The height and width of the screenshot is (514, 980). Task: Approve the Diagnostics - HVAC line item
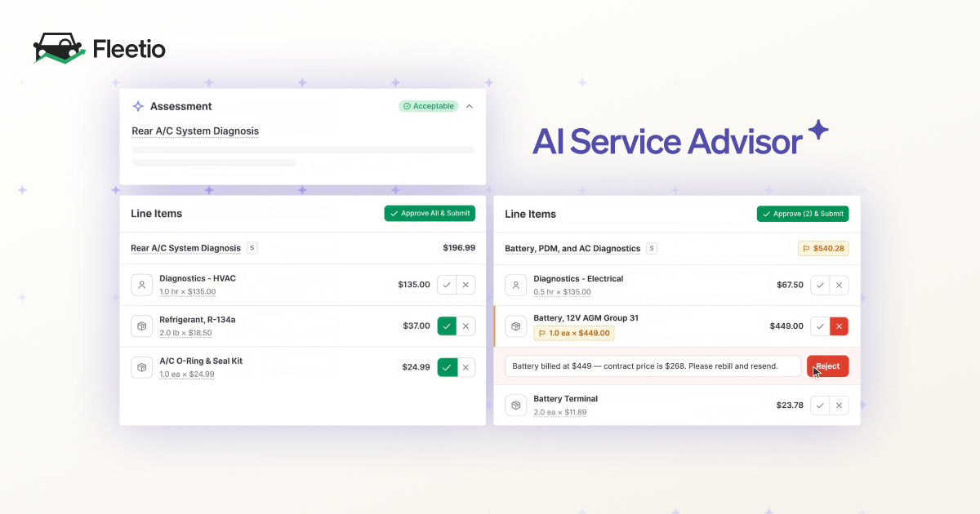[x=447, y=285]
